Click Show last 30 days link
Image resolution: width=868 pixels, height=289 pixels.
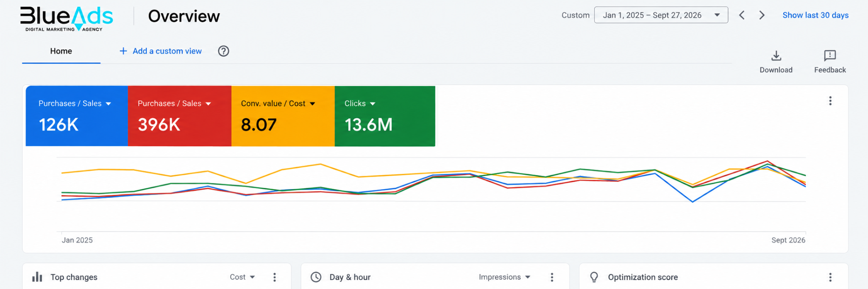(815, 15)
